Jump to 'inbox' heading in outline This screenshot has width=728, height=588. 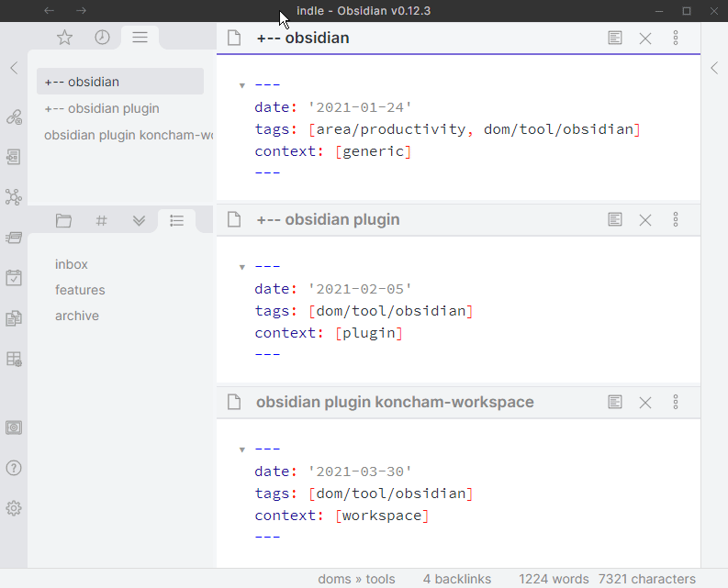[x=72, y=264]
